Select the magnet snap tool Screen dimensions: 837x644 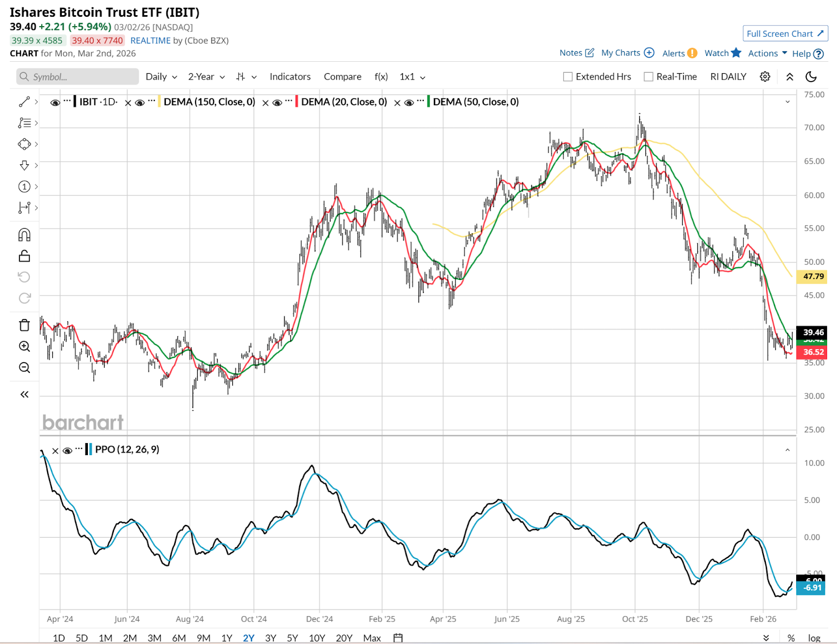(25, 235)
